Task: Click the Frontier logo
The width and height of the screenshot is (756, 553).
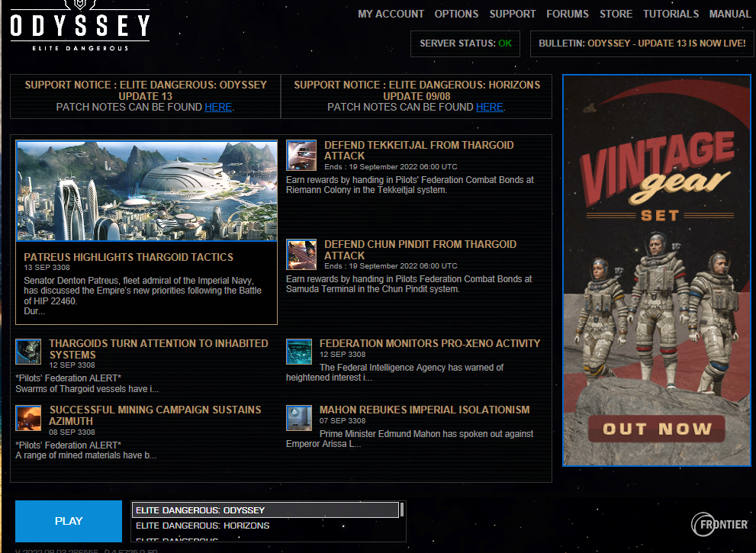Action: pyautogui.click(x=720, y=524)
